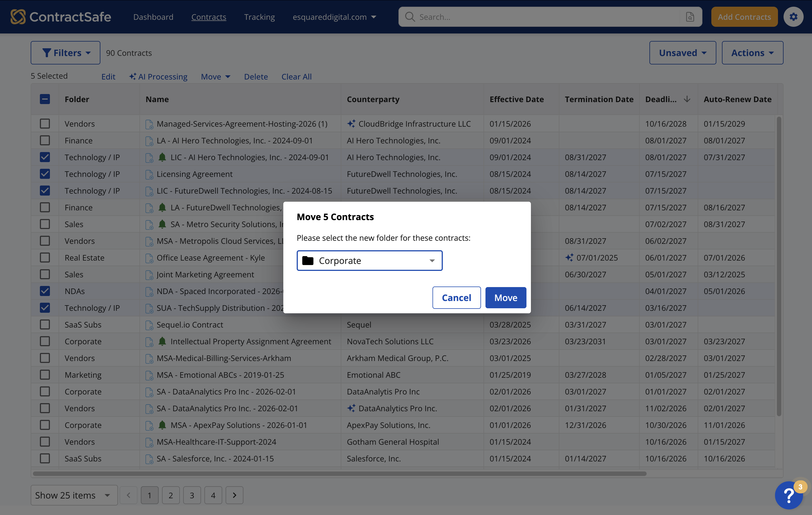Click the bell icon on SA - Metro Security row

162,224
